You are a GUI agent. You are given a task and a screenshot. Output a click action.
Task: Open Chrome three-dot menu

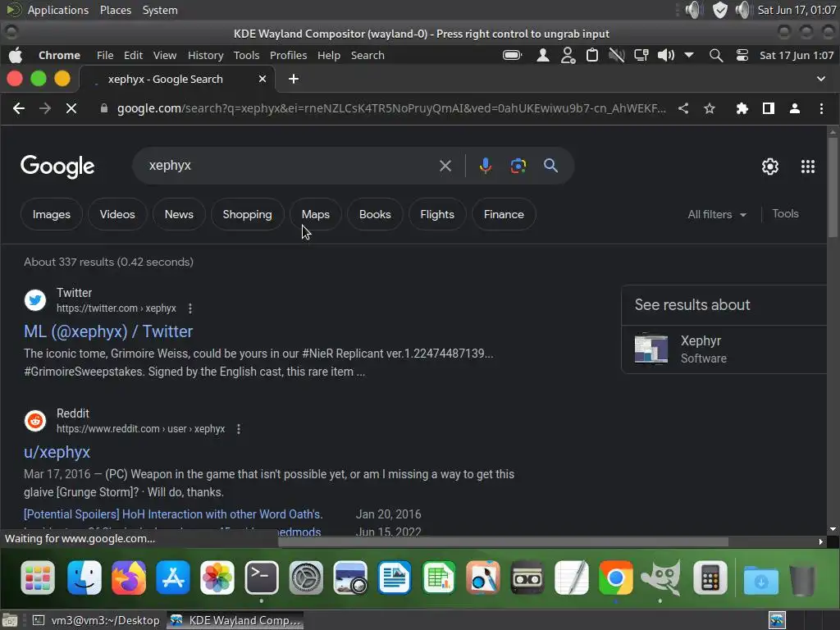821,109
